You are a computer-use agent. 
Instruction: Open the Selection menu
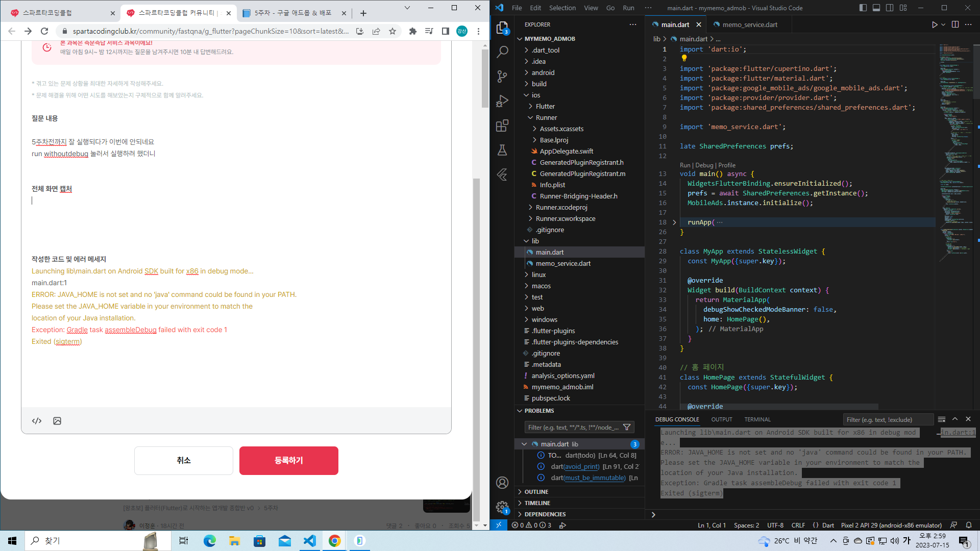click(562, 8)
